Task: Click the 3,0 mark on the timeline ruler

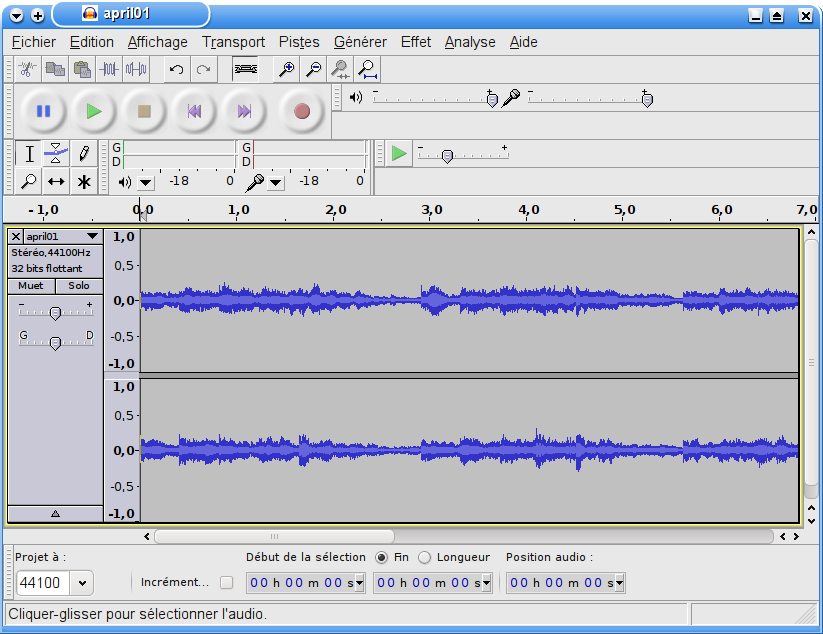Action: (431, 210)
